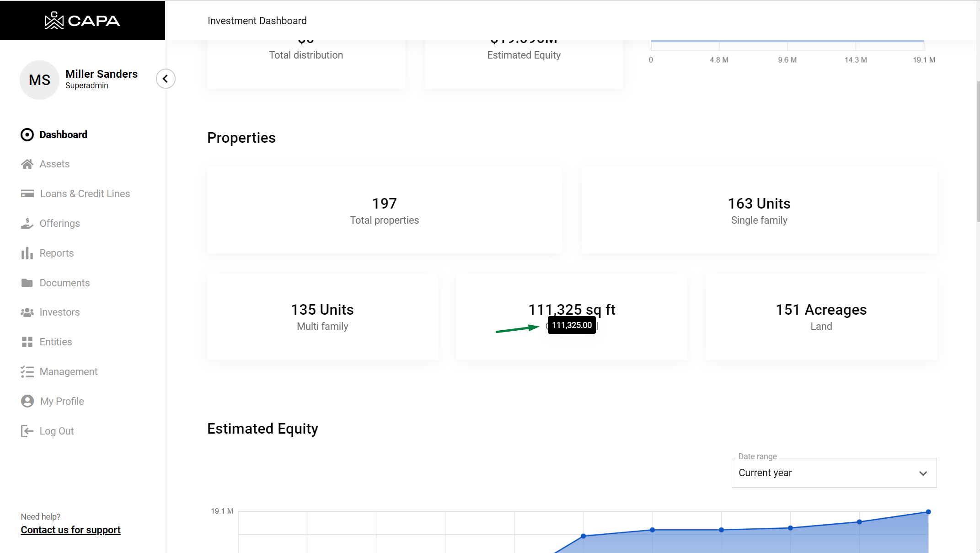The width and height of the screenshot is (980, 553).
Task: Click the Loans & Credit Lines card icon
Action: pos(27,194)
